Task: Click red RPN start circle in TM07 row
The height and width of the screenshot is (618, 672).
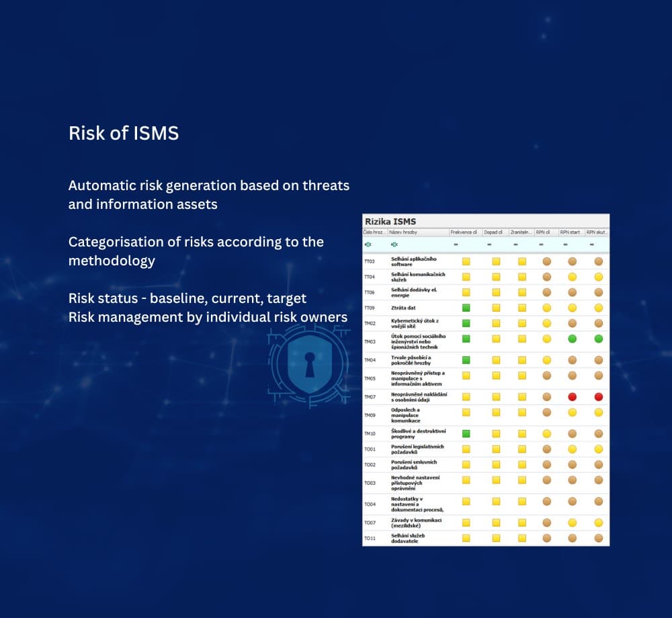Action: click(x=572, y=397)
